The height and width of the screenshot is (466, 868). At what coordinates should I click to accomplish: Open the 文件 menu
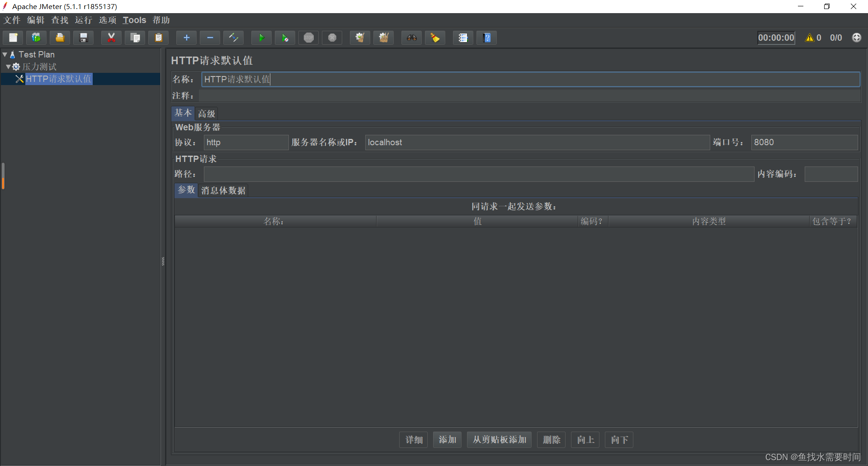(12, 20)
